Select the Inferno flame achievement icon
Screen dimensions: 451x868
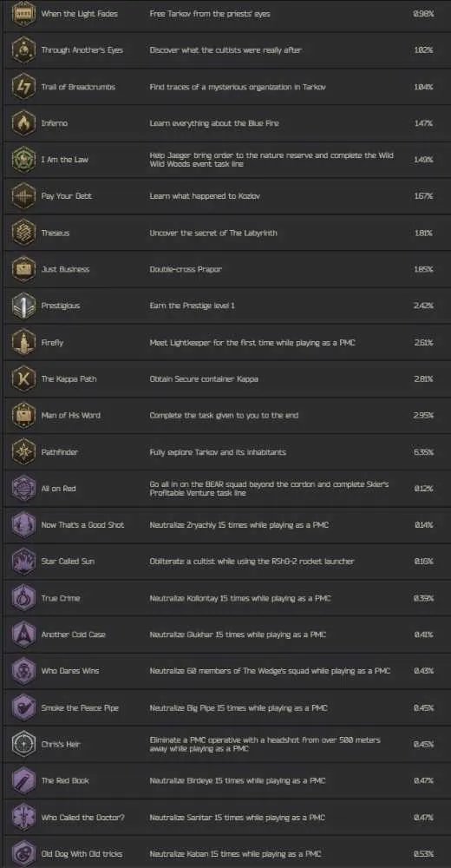tap(23, 123)
